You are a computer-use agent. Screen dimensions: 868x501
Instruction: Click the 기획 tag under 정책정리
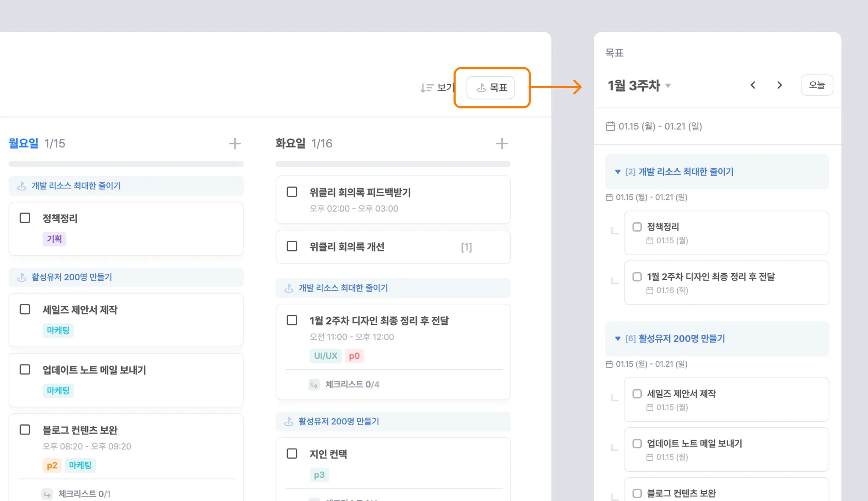54,239
